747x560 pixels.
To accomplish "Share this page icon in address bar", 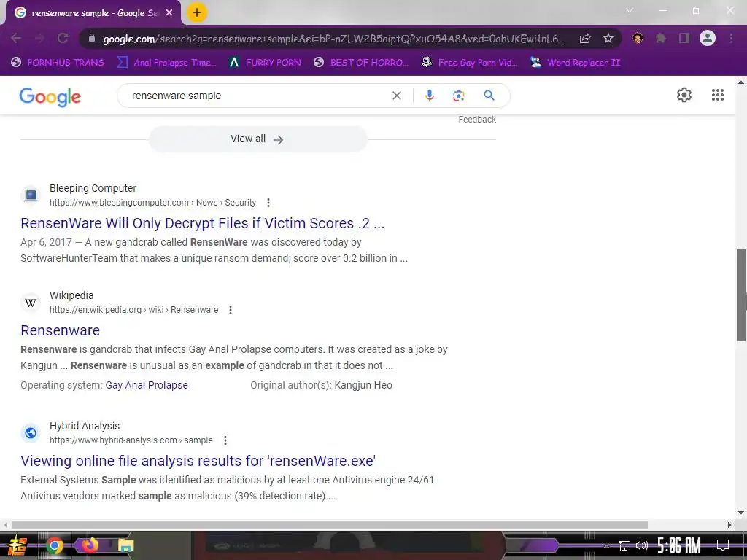I will (584, 39).
